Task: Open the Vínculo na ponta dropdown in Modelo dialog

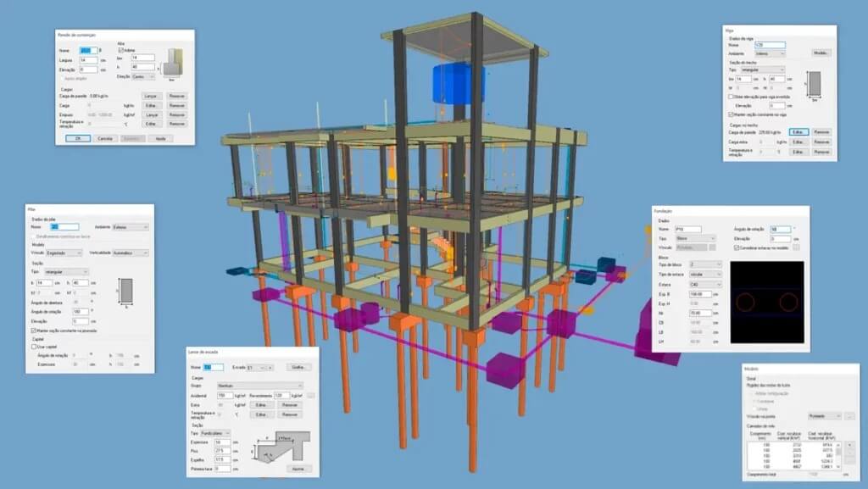Action: [825, 416]
